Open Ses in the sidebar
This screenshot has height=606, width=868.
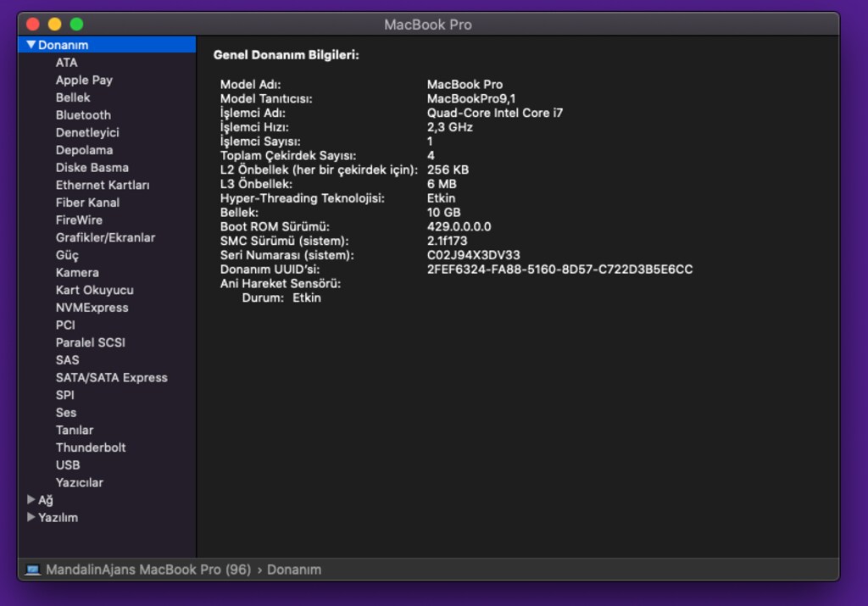click(66, 413)
